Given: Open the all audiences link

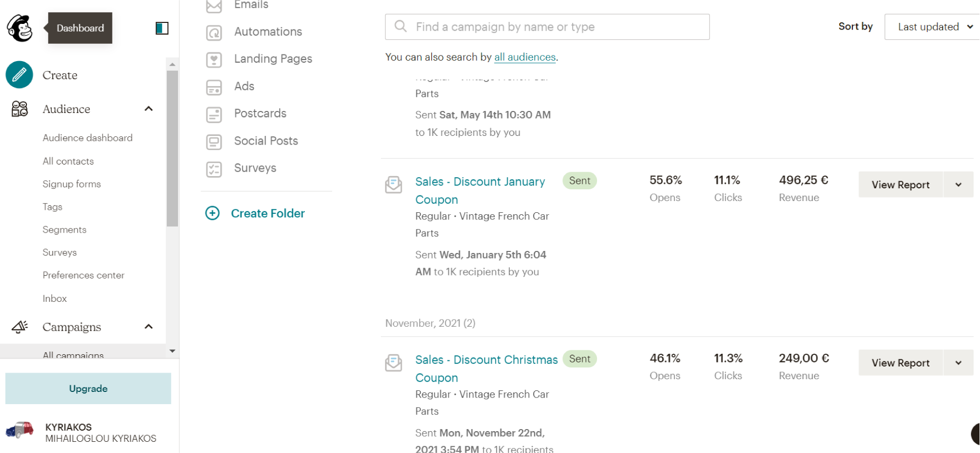Looking at the screenshot, I should coord(525,57).
